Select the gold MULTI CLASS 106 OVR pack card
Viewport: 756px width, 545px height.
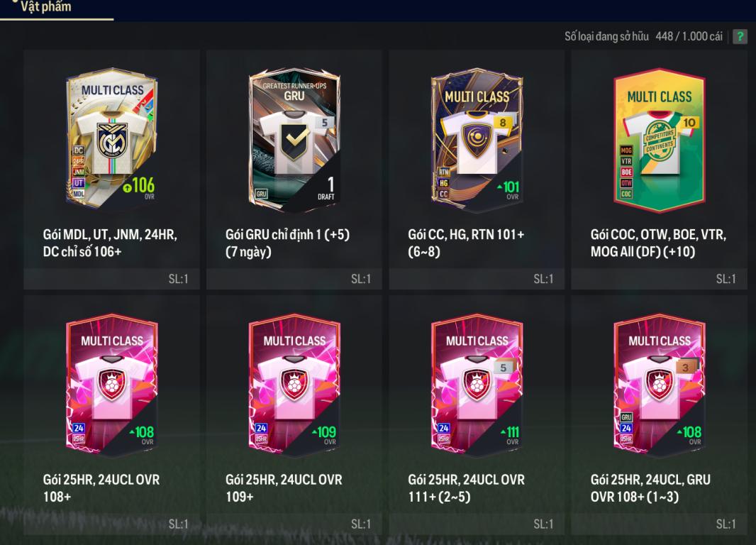tap(112, 138)
